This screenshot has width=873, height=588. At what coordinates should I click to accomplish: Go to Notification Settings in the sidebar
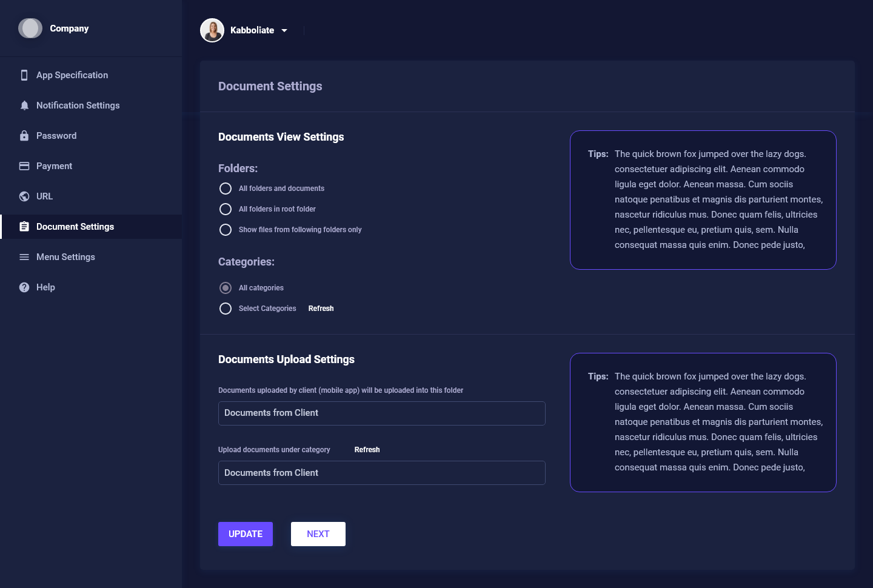coord(78,105)
